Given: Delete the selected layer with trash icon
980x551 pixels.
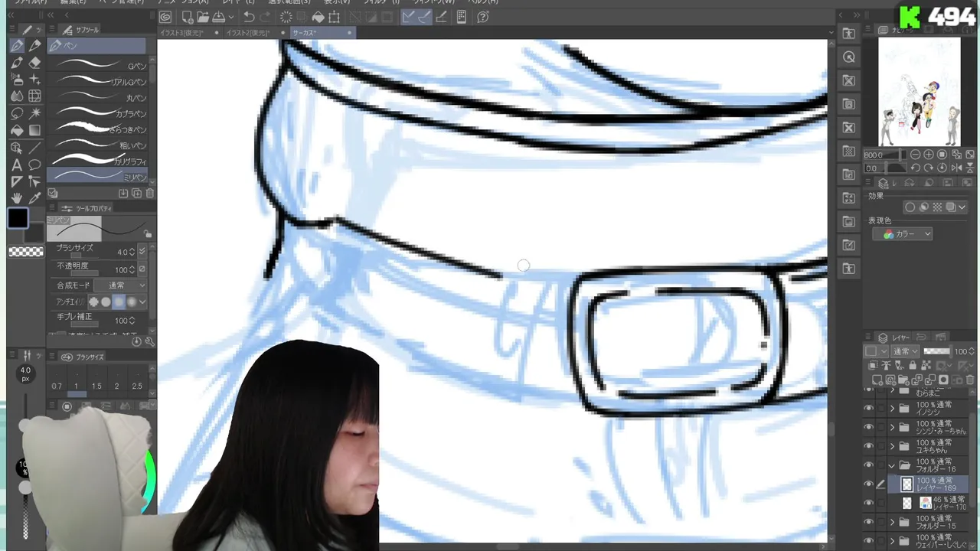Looking at the screenshot, I should pos(970,380).
